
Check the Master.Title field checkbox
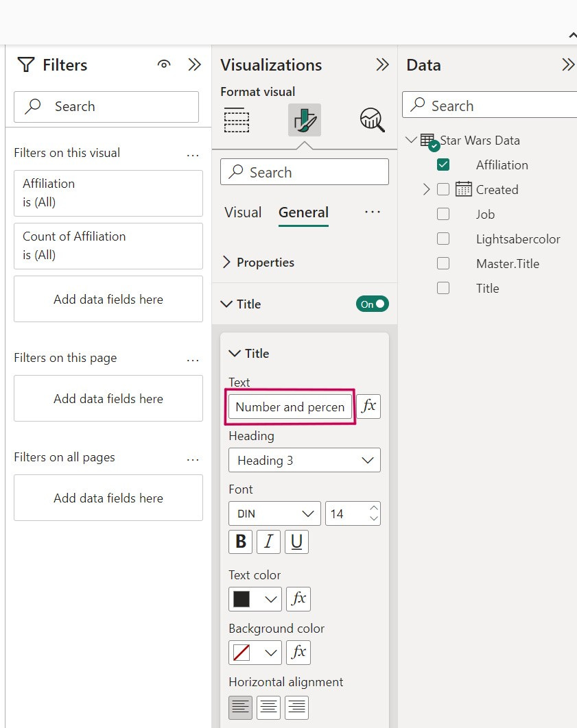[x=443, y=263]
